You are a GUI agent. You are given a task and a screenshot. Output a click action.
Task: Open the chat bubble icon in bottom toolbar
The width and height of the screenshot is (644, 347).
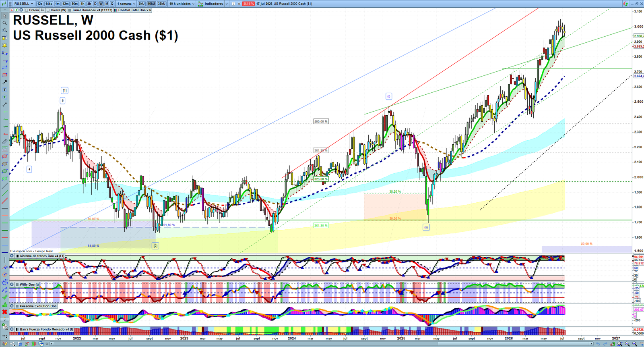(x=20, y=344)
